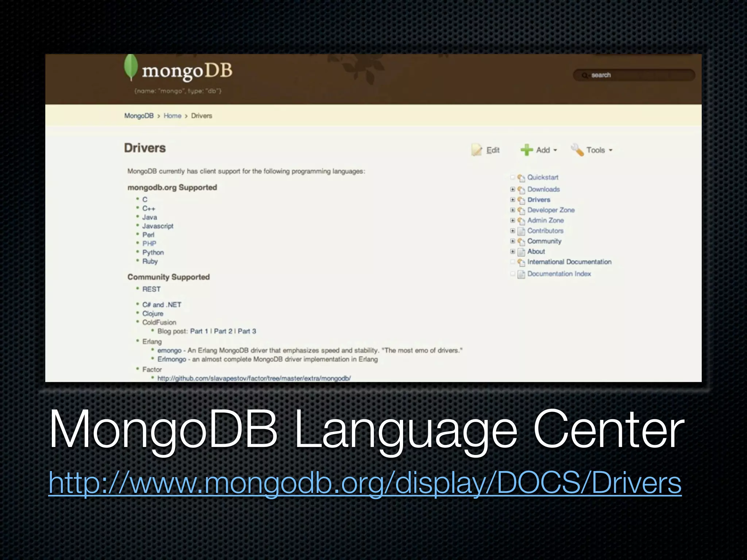Expand the Drivers tree node

point(512,199)
